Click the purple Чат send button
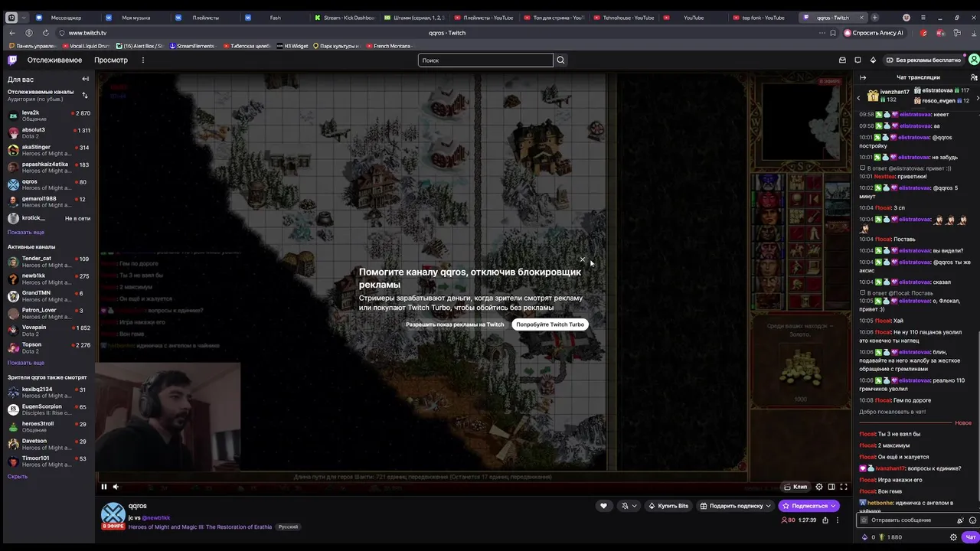 pyautogui.click(x=970, y=537)
